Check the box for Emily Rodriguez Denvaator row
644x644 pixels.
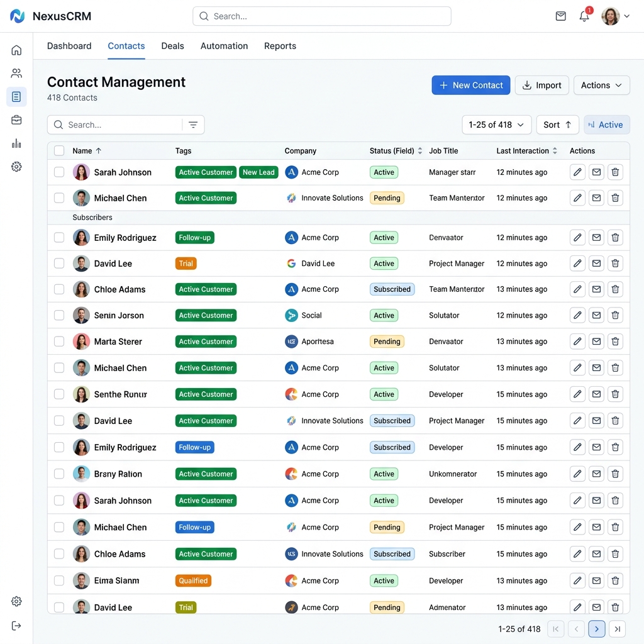pos(59,237)
